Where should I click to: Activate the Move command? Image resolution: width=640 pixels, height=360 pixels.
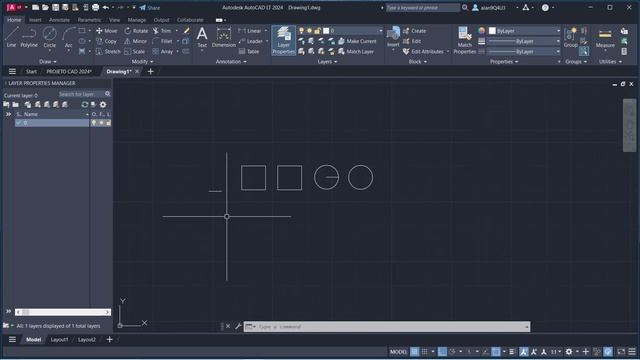(x=107, y=31)
